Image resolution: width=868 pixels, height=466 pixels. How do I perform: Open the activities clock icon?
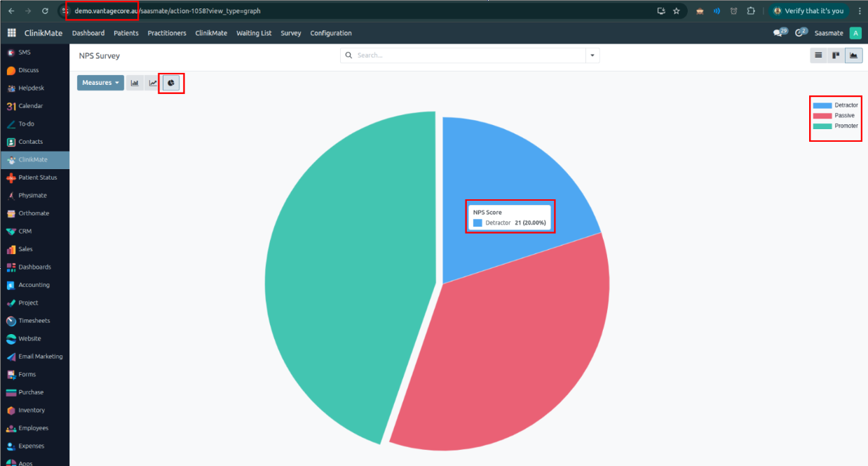801,33
